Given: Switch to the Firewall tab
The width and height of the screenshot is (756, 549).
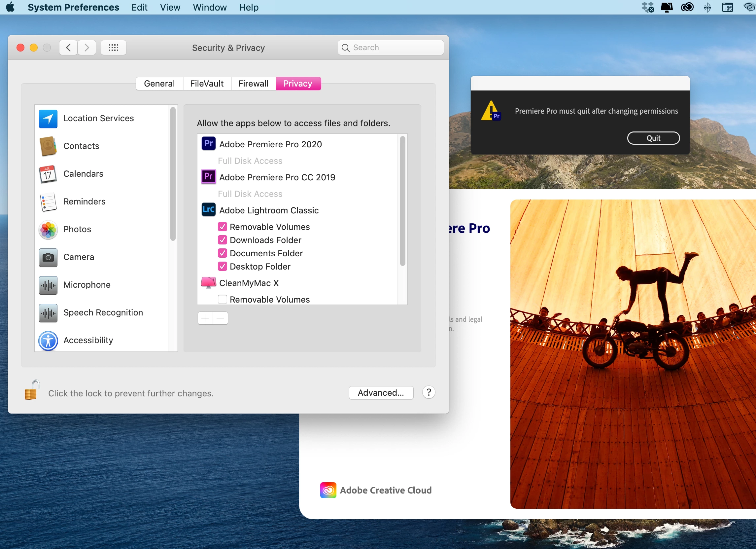Looking at the screenshot, I should pos(253,83).
